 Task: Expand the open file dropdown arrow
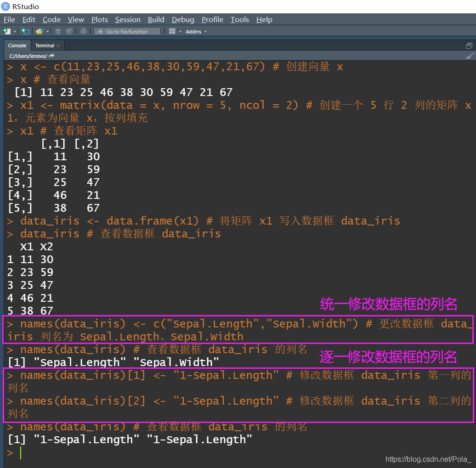[47, 31]
